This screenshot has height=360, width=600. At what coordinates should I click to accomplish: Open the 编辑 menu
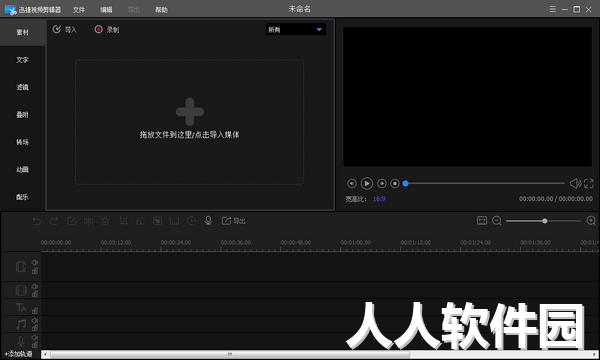click(106, 10)
